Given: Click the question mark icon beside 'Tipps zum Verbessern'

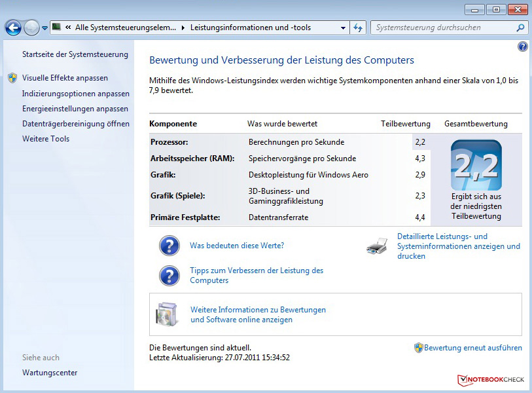Looking at the screenshot, I should [169, 276].
